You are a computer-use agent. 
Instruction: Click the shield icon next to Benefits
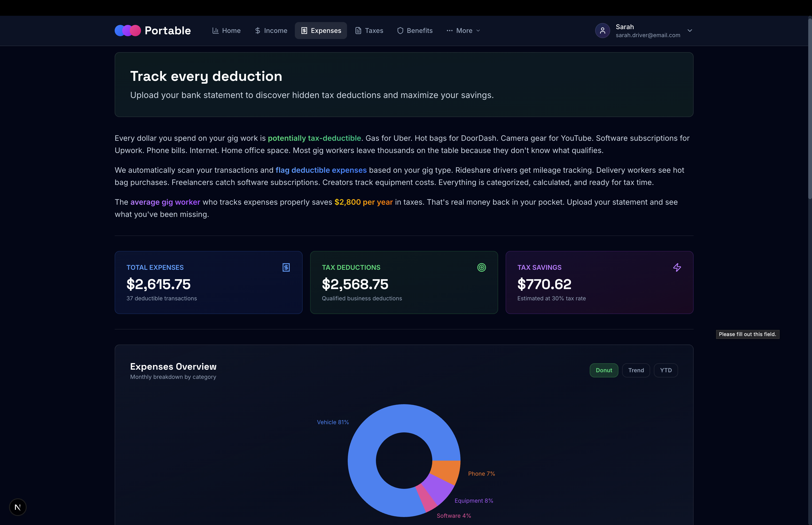pos(400,31)
